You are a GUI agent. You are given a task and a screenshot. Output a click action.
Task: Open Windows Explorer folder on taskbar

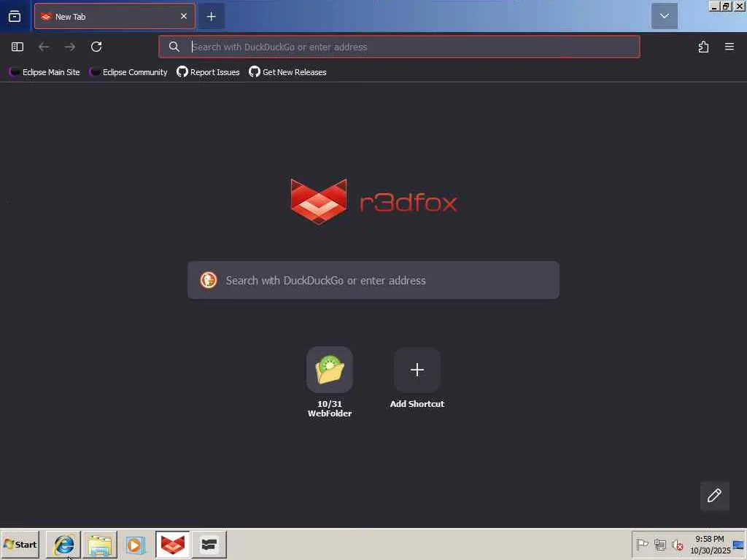tap(99, 544)
